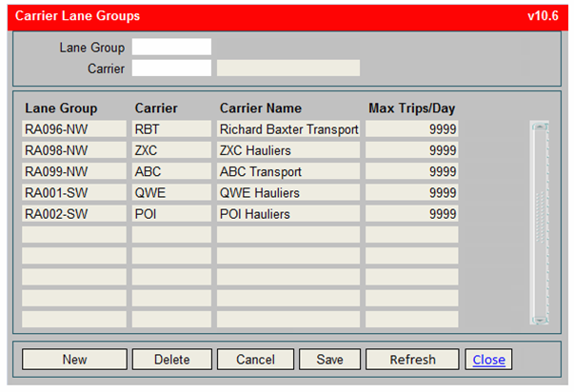Select lane group cell RA096-NW

point(74,128)
